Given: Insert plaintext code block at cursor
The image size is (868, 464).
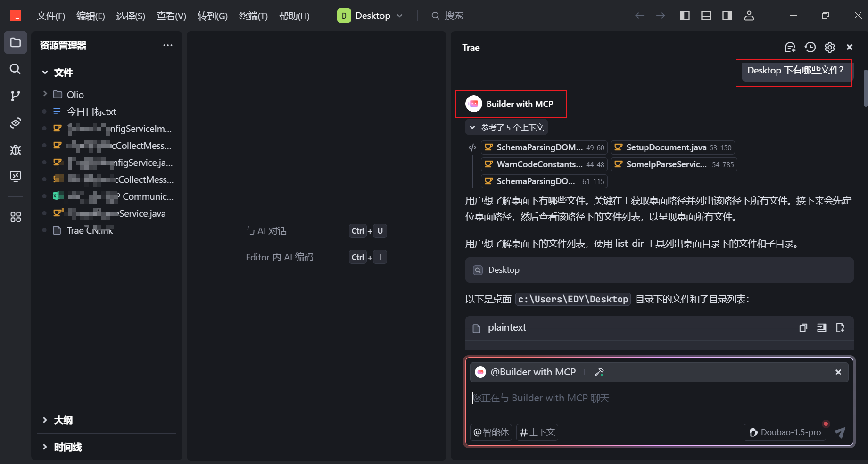Looking at the screenshot, I should [x=822, y=327].
